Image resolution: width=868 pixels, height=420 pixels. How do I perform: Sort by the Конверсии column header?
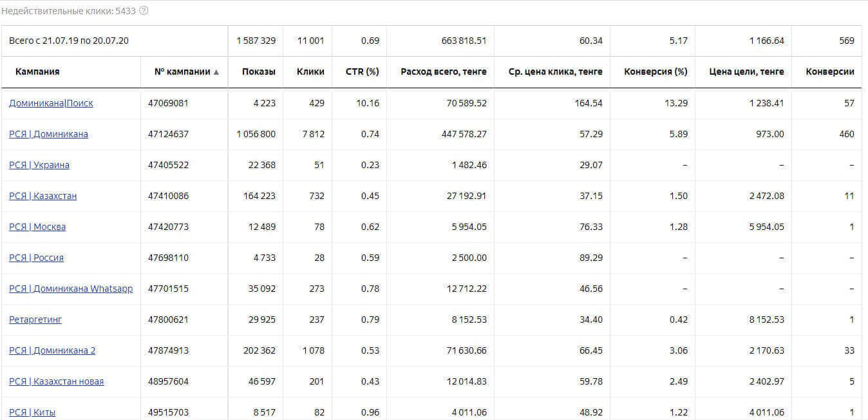pos(829,72)
